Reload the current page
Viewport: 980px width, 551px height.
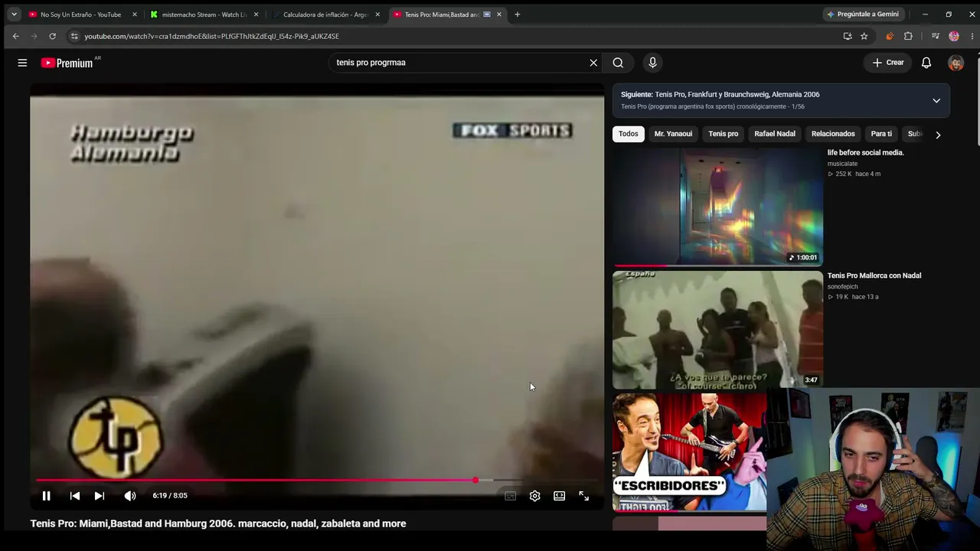click(x=52, y=36)
